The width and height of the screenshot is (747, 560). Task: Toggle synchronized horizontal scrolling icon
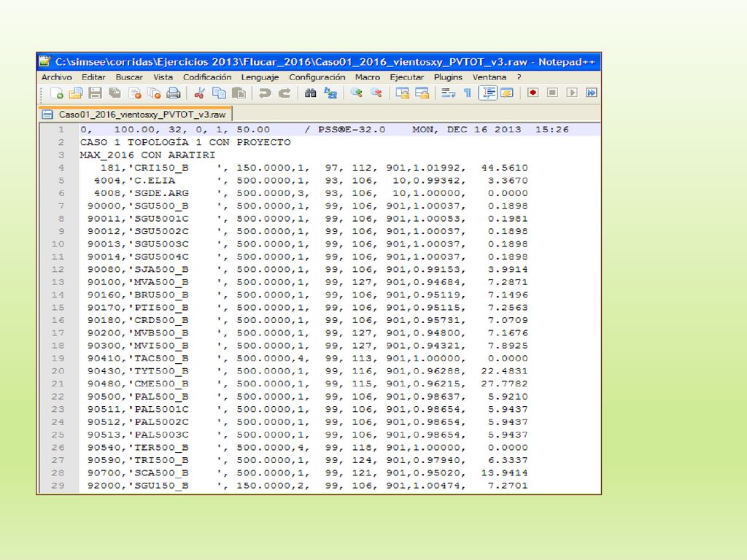tap(422, 93)
